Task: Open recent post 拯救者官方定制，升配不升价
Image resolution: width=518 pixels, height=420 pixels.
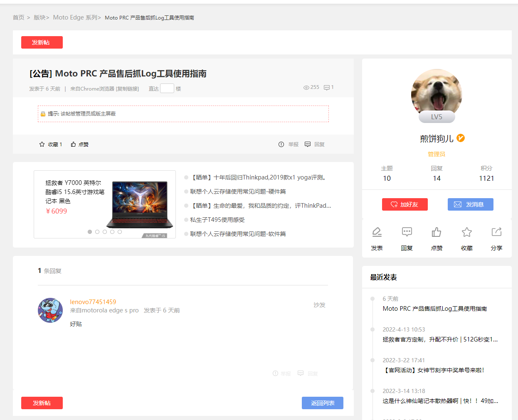Action: point(440,339)
